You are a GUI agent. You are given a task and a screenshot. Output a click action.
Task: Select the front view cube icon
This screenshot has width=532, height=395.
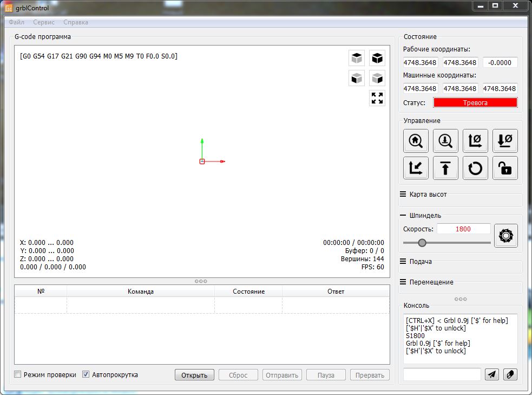coord(357,79)
